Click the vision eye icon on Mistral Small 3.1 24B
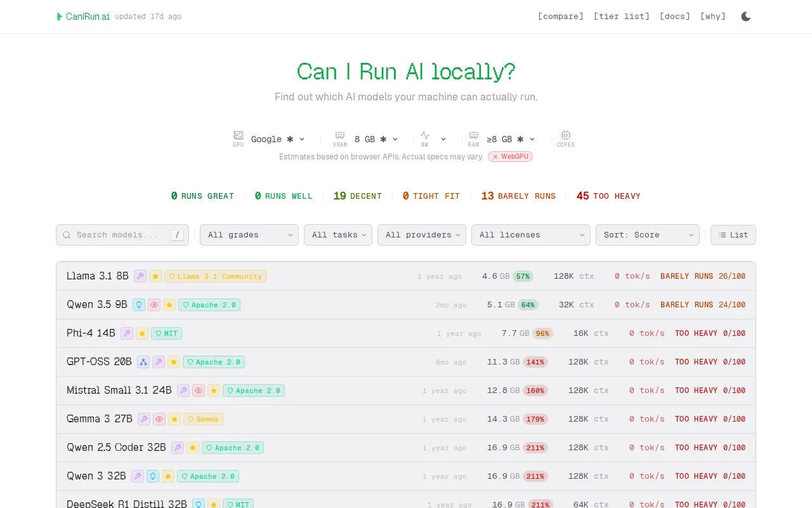The image size is (812, 508). pyautogui.click(x=199, y=391)
